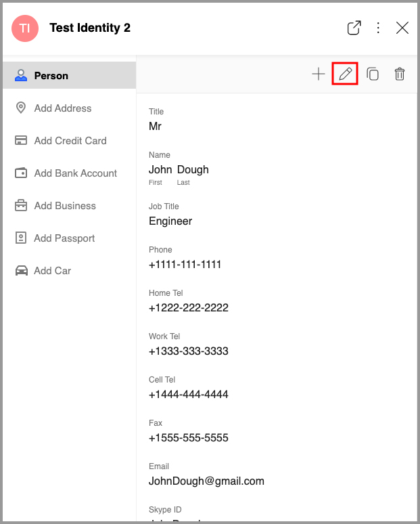Click the Add Passport icon

pos(21,238)
